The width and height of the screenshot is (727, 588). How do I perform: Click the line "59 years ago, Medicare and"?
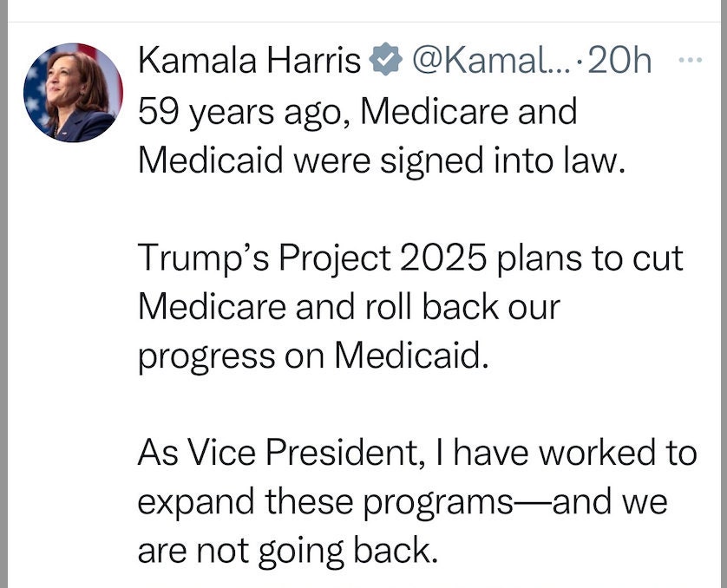(357, 113)
